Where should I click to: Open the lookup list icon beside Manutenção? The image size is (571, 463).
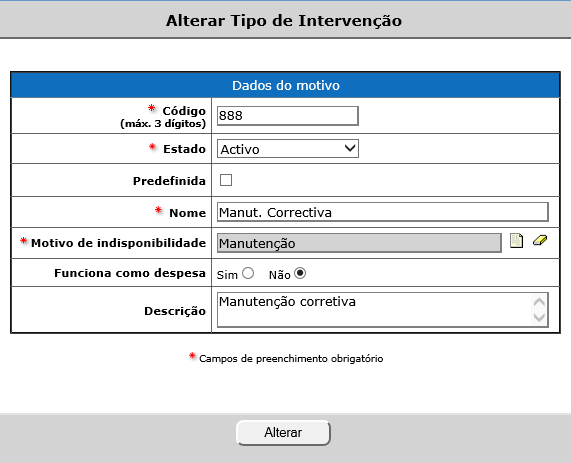tap(516, 241)
